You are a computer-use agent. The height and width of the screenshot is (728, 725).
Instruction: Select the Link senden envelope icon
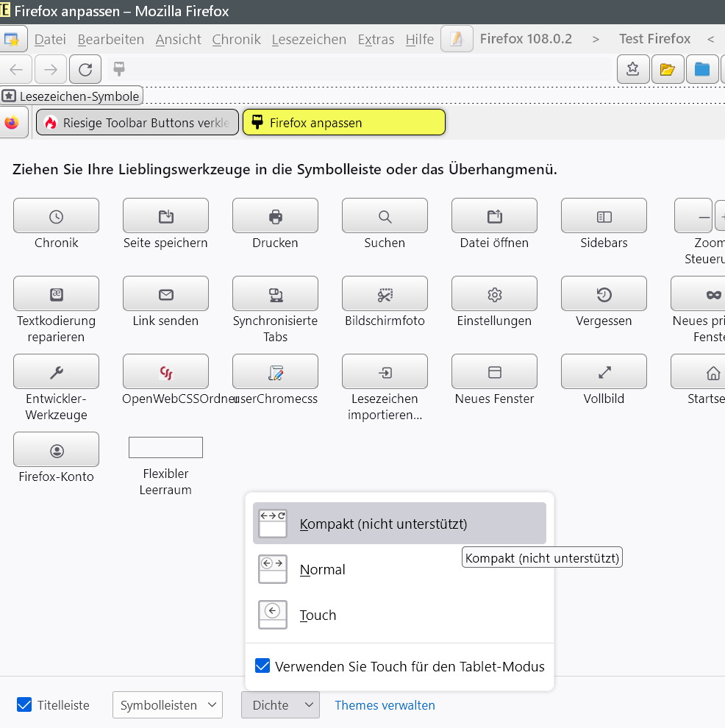coord(165,294)
